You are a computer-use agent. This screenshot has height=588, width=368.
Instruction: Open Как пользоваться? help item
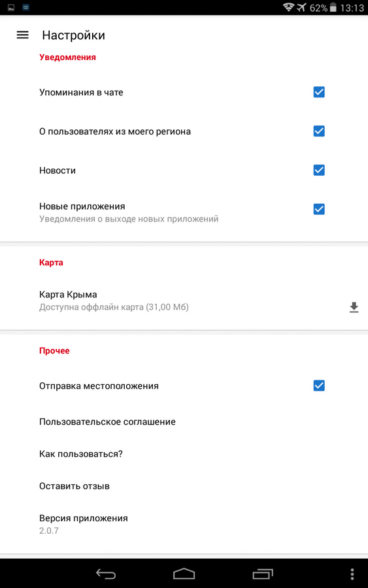click(184, 454)
